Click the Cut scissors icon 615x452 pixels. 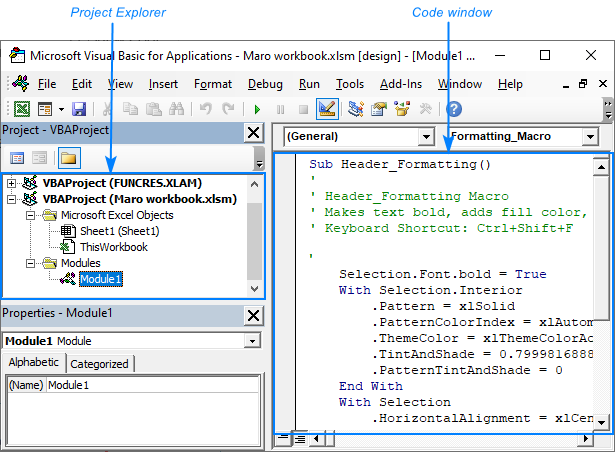[106, 109]
